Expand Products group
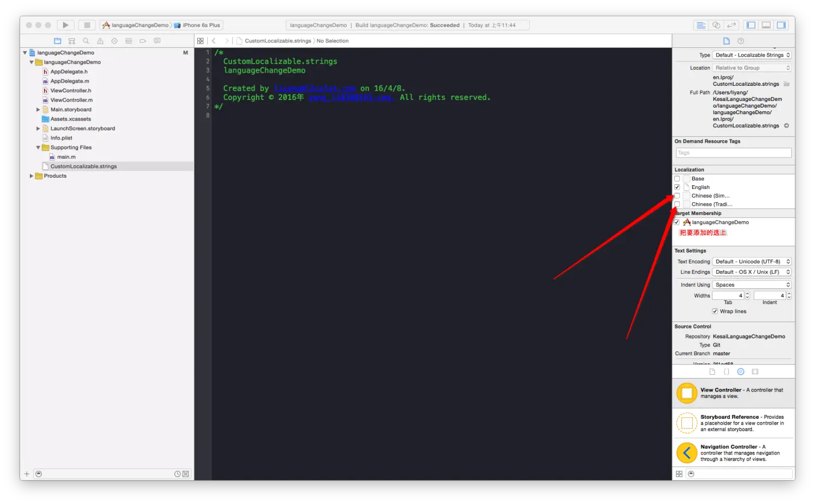The height and width of the screenshot is (504, 815). [32, 176]
